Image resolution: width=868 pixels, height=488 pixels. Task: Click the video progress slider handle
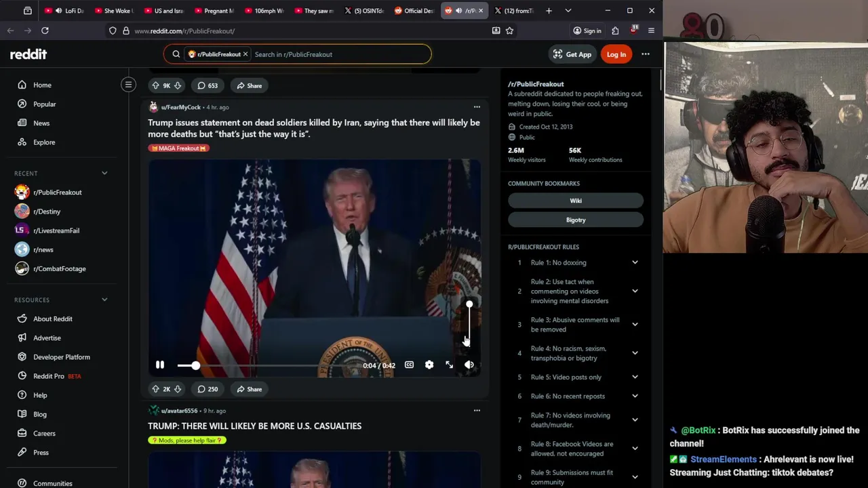195,365
